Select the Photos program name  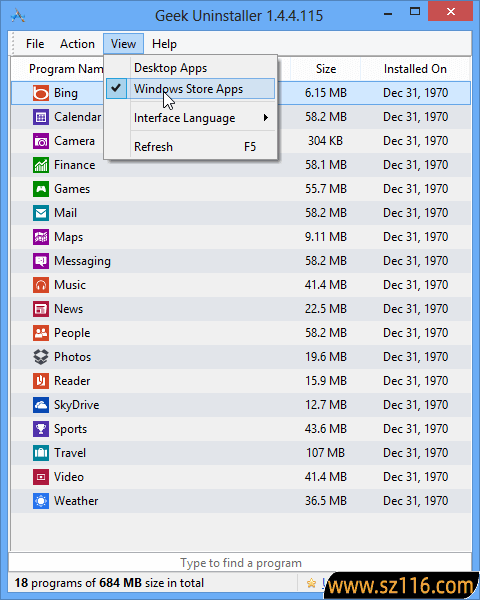point(73,357)
